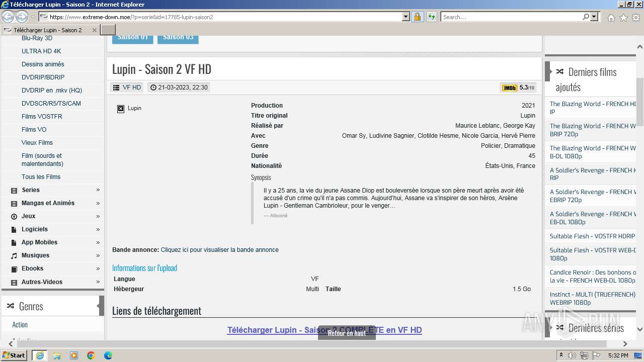Click the Jeux category icon
The image size is (644, 362).
(x=14, y=217)
